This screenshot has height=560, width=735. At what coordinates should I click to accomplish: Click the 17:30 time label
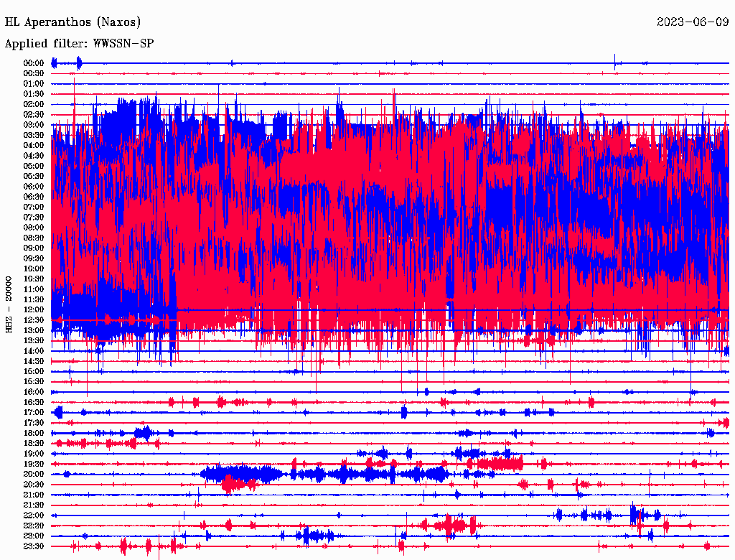tap(34, 423)
